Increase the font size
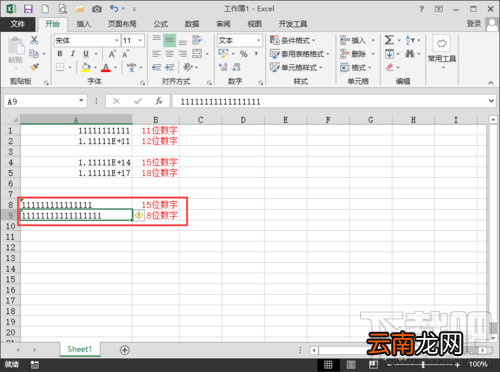Screen dimensions: 500x372 pos(112,54)
